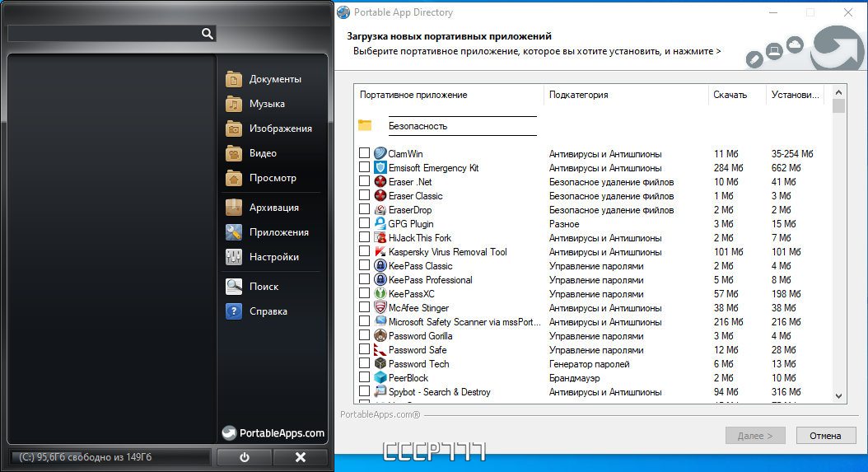Tick the Eraser .Net checkbox
Image resolution: width=868 pixels, height=472 pixels.
click(x=364, y=180)
